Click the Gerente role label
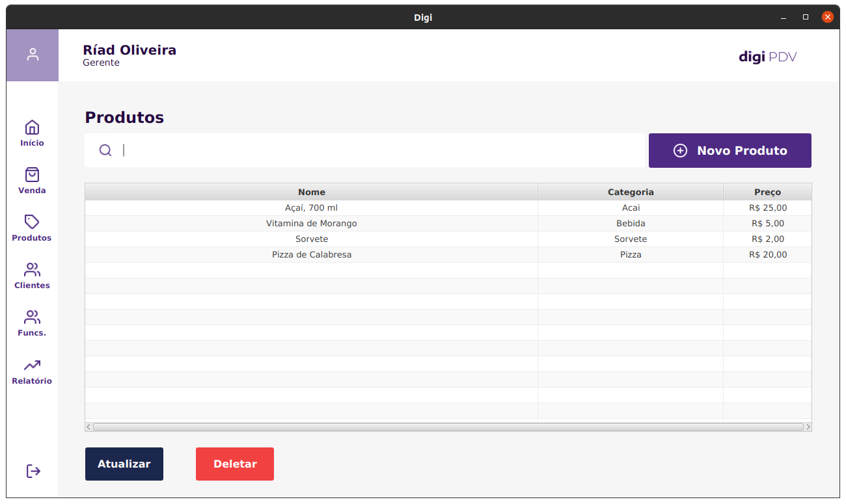Screen dimensions: 846x504 pyautogui.click(x=101, y=63)
